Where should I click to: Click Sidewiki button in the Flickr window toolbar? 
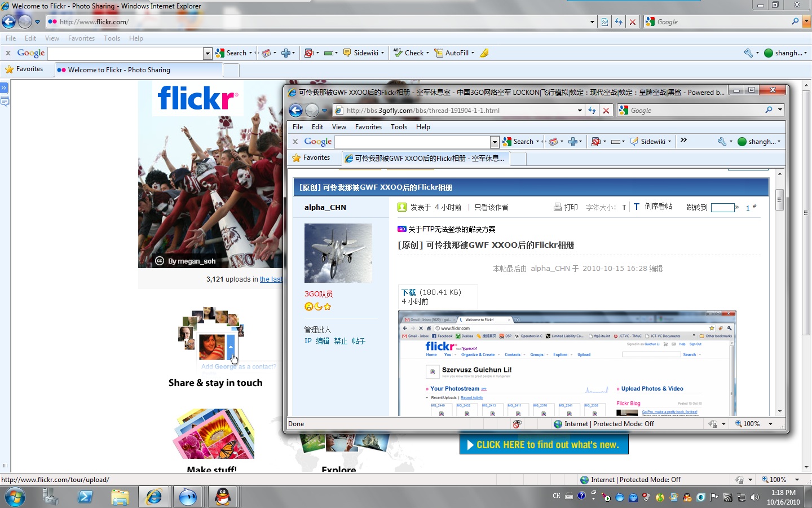363,53
